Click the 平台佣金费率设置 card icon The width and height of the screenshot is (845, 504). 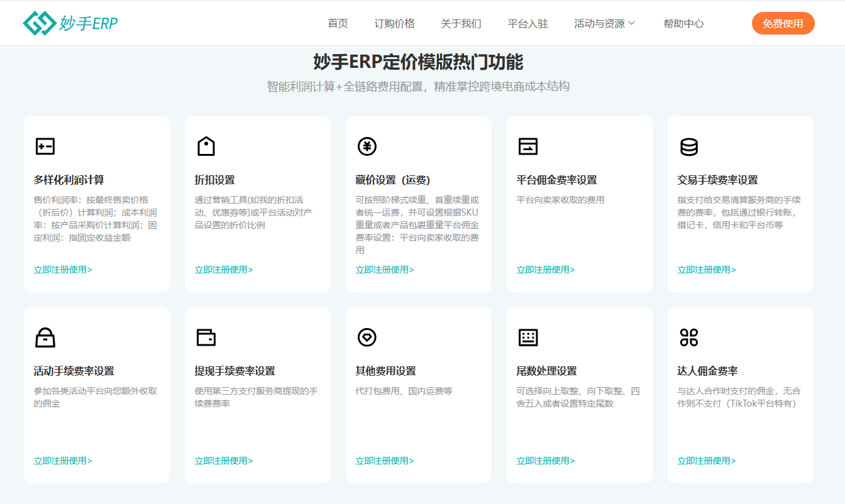pyautogui.click(x=528, y=146)
